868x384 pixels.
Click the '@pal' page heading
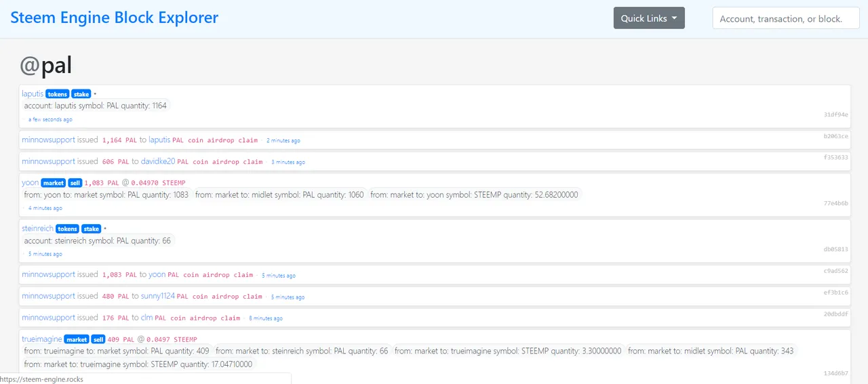point(45,65)
